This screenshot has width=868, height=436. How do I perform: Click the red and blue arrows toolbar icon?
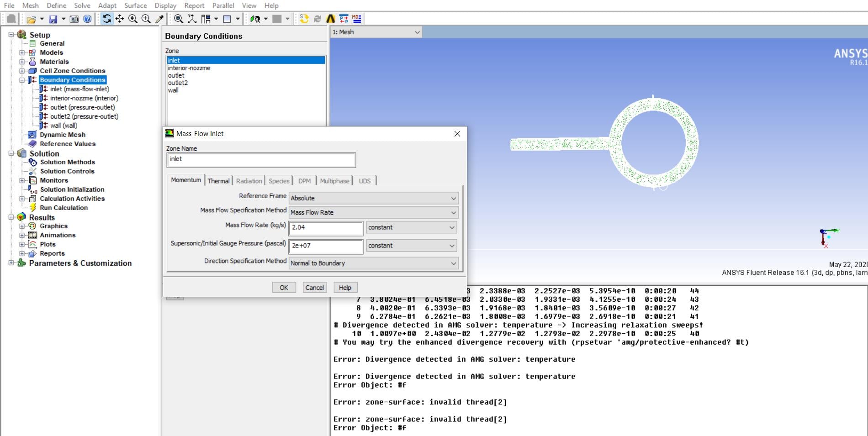coord(344,19)
